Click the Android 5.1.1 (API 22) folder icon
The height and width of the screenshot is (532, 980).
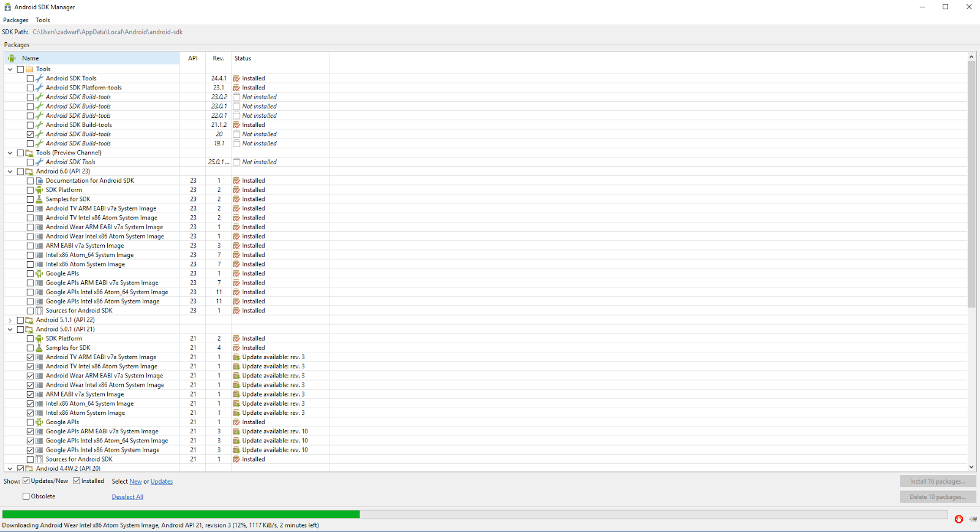pyautogui.click(x=29, y=320)
